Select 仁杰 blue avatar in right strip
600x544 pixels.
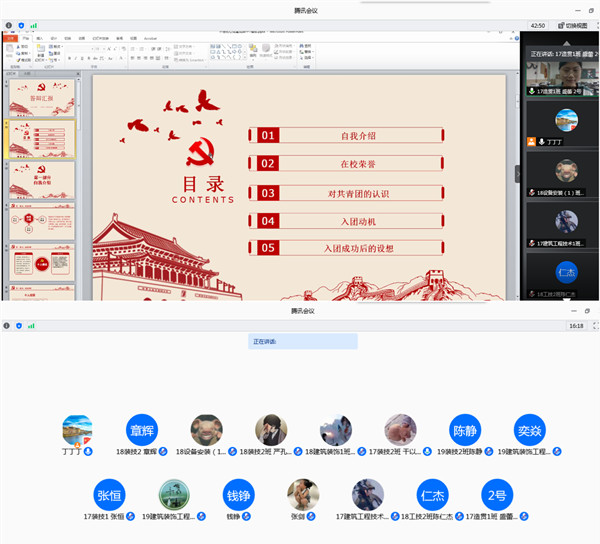[x=566, y=272]
